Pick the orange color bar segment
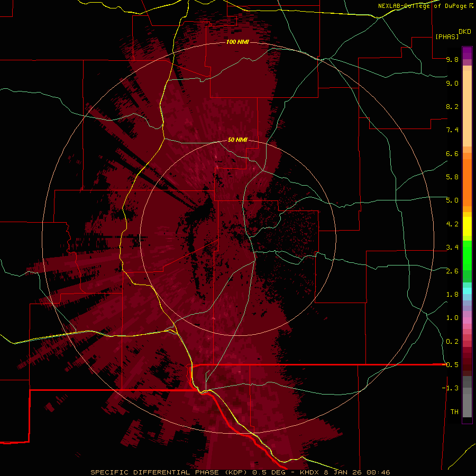This screenshot has height=476, width=476. [x=467, y=183]
